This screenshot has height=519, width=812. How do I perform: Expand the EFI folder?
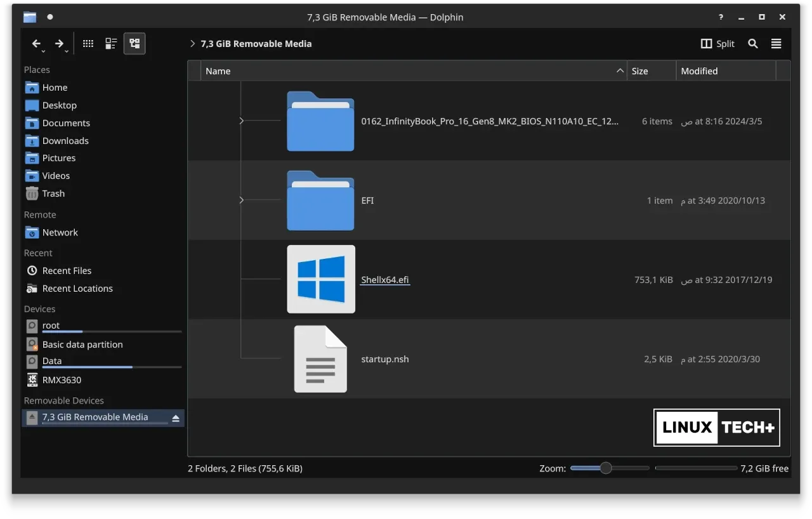click(241, 200)
